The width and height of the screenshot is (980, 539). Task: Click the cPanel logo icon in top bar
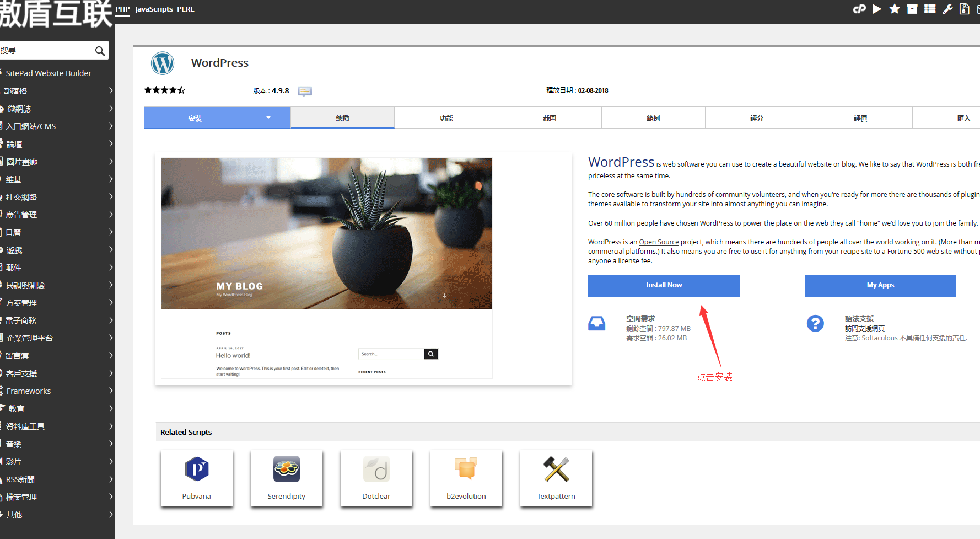click(859, 9)
